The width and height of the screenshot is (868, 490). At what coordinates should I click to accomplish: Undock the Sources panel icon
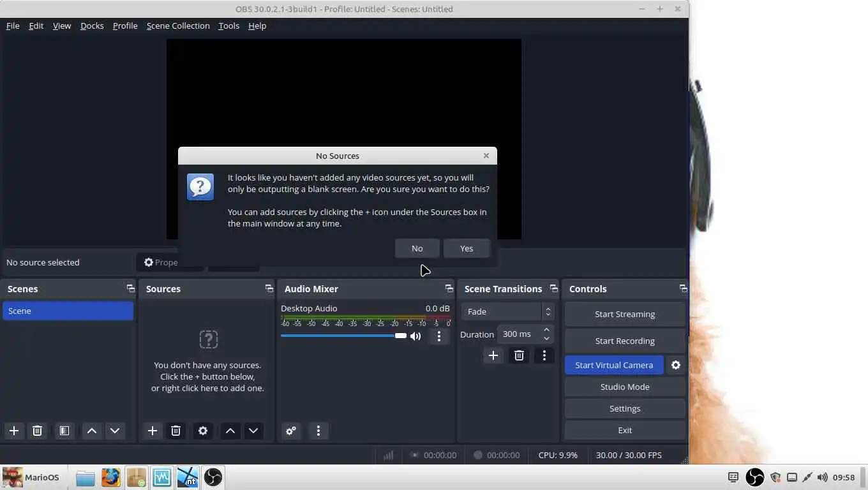coord(269,288)
